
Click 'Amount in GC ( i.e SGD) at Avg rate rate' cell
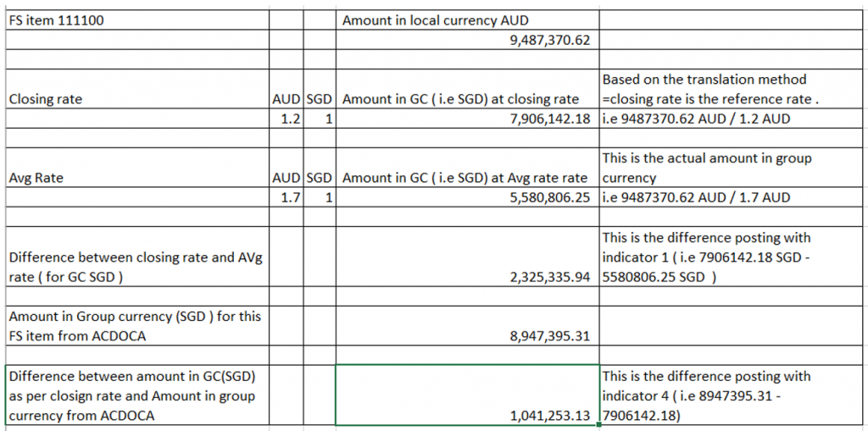point(467,167)
